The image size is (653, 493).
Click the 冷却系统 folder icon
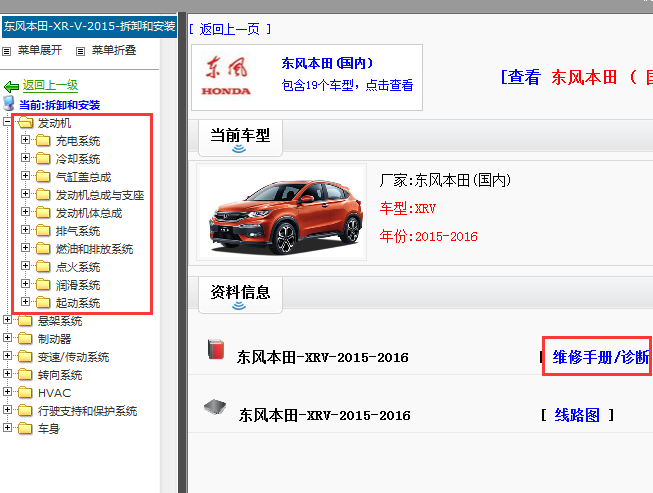[x=43, y=158]
